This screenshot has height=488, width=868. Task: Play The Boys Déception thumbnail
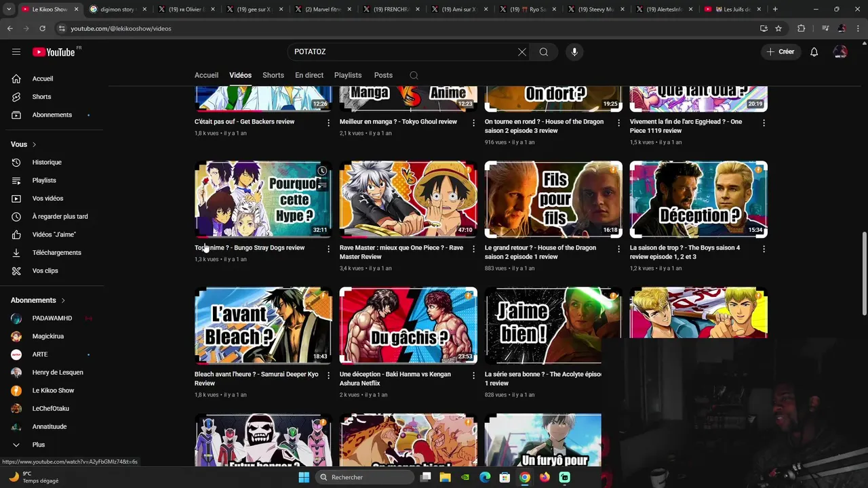point(698,199)
